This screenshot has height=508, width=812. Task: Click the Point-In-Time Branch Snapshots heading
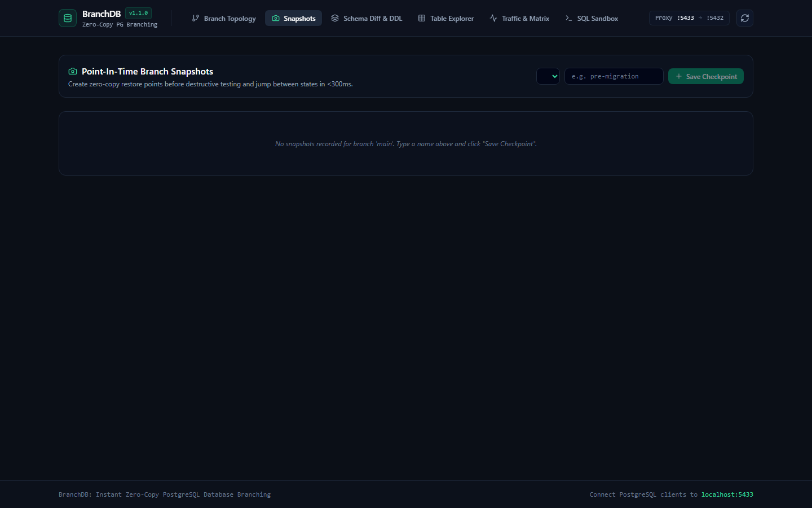pos(147,71)
